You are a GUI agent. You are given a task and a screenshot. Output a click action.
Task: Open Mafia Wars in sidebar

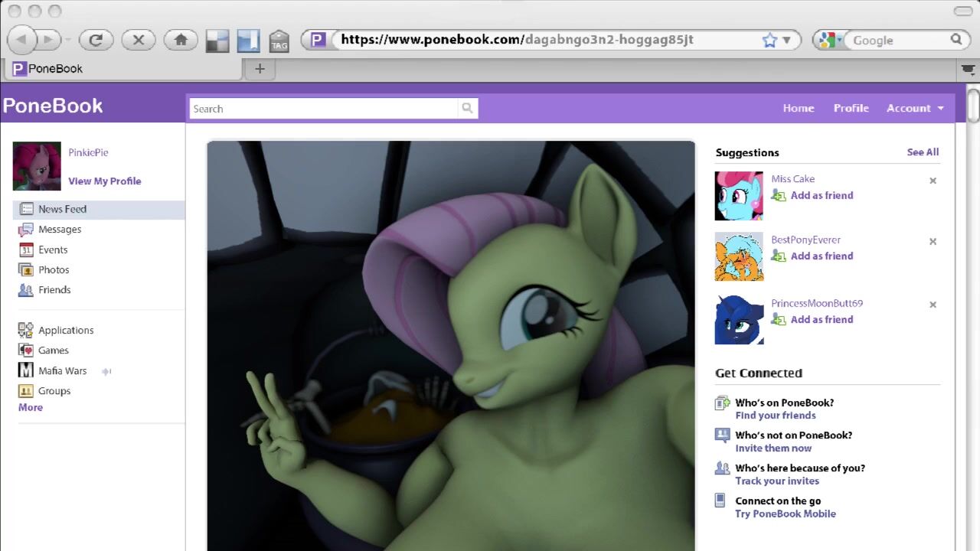pos(62,371)
